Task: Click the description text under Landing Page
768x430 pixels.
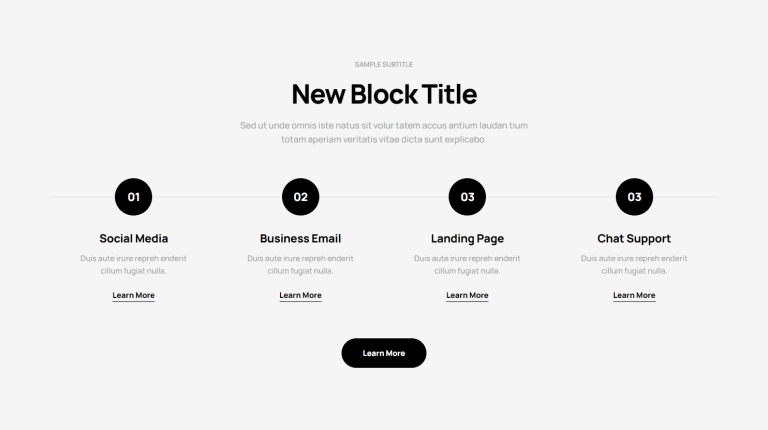Action: point(467,264)
